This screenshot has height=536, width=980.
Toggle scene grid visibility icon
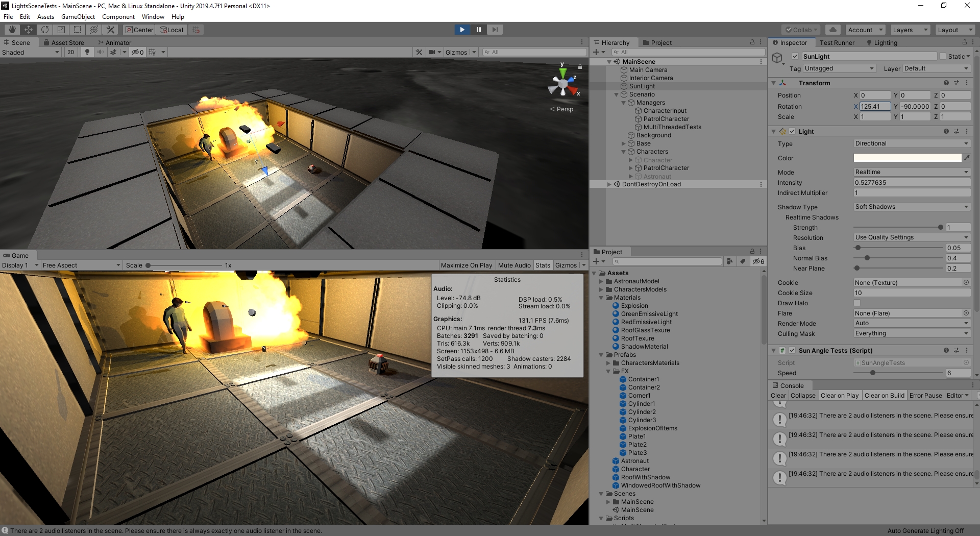pos(152,52)
